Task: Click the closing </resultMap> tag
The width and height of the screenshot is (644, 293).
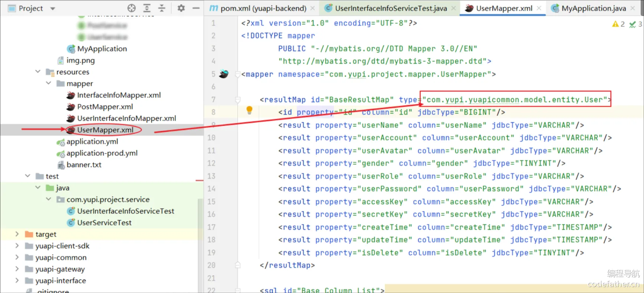Action: [x=287, y=265]
